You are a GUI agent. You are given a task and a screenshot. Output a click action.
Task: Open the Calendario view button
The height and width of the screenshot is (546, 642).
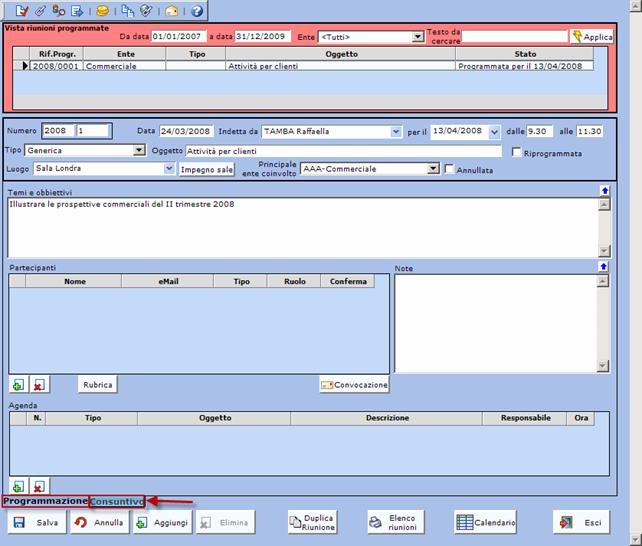tap(486, 522)
